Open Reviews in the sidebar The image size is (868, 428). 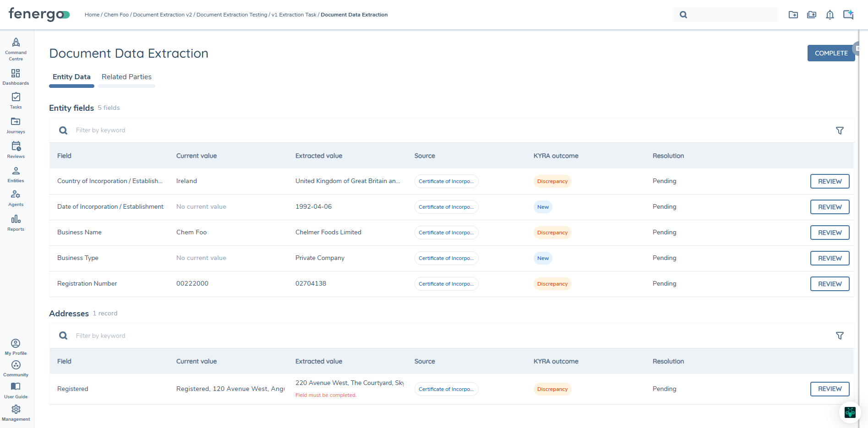click(16, 150)
